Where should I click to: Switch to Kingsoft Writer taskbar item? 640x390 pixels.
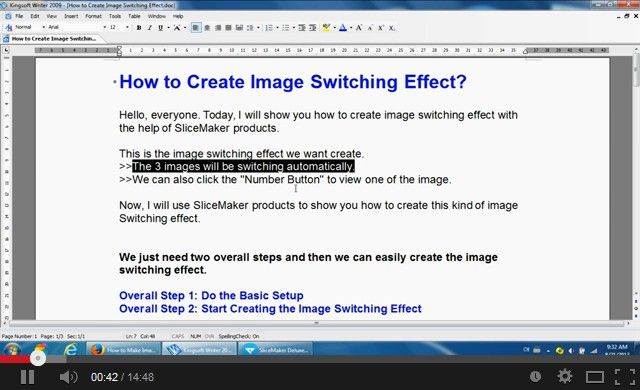click(x=199, y=350)
